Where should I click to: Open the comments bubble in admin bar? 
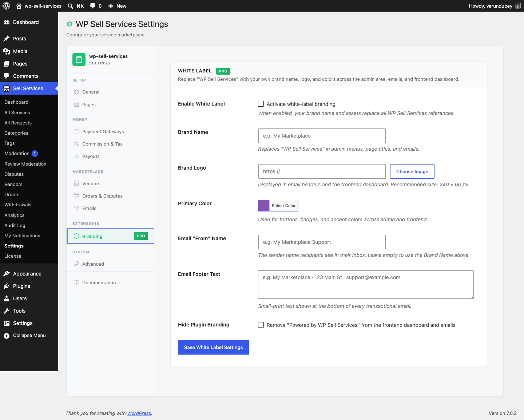coord(93,6)
